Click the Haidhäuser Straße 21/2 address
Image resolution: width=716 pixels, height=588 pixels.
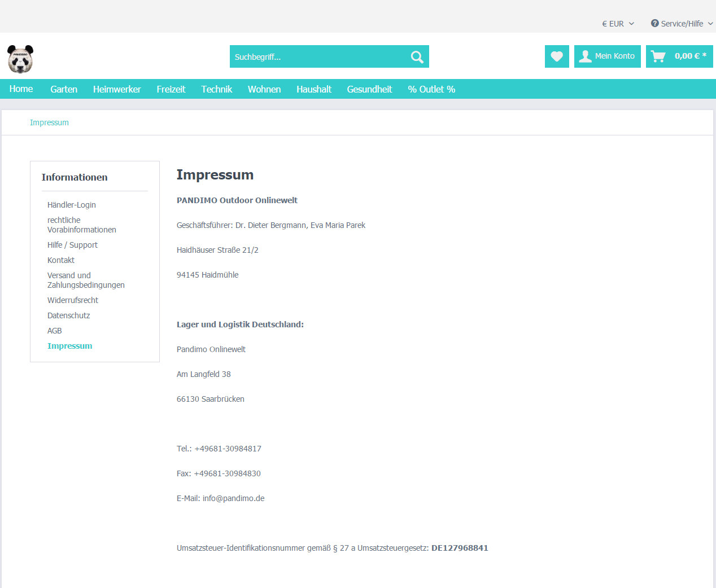[217, 250]
